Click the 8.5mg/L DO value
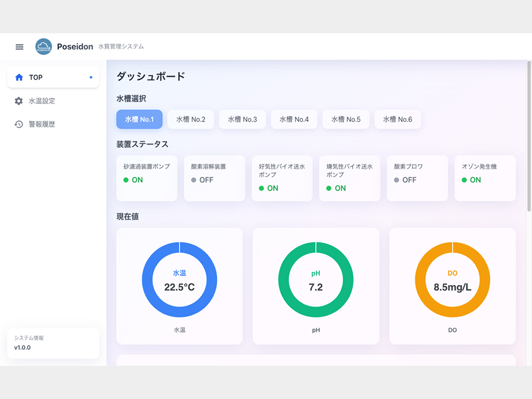Image resolution: width=532 pixels, height=399 pixels. (x=453, y=287)
